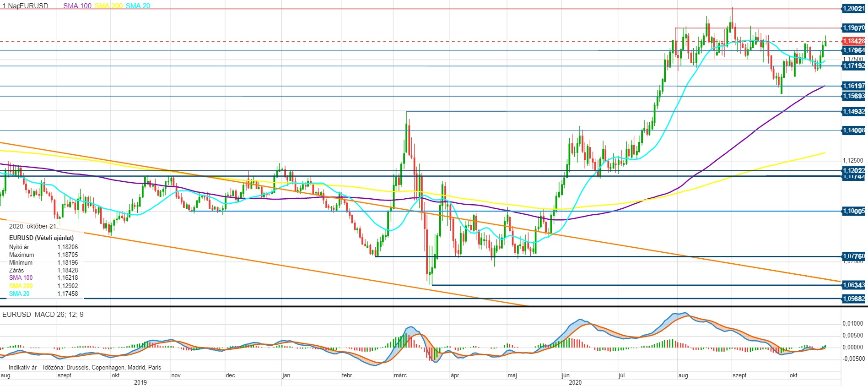868x386 pixels.
Task: Select the 1,19070 price level label
Action: tap(854, 28)
